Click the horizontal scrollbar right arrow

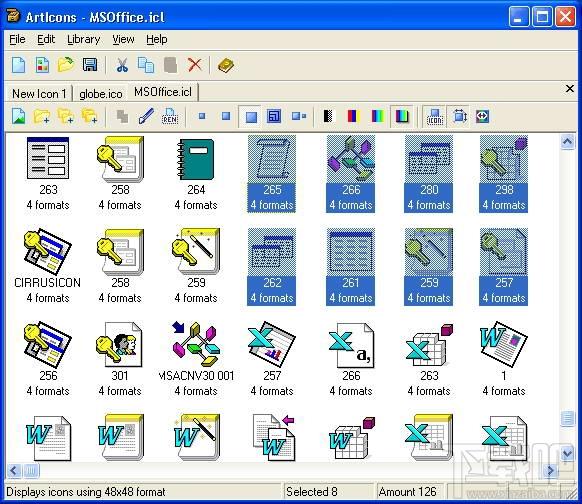click(551, 471)
